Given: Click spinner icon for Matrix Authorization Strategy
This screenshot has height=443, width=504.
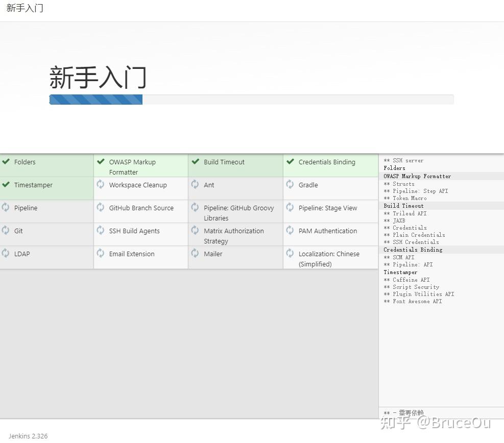Looking at the screenshot, I should pos(195,230).
